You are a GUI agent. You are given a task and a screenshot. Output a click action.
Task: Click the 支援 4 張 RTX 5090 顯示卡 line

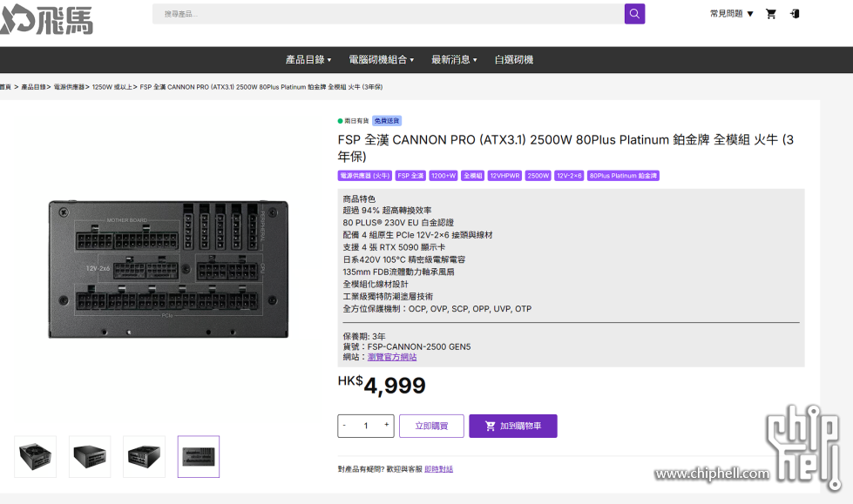[x=395, y=247]
